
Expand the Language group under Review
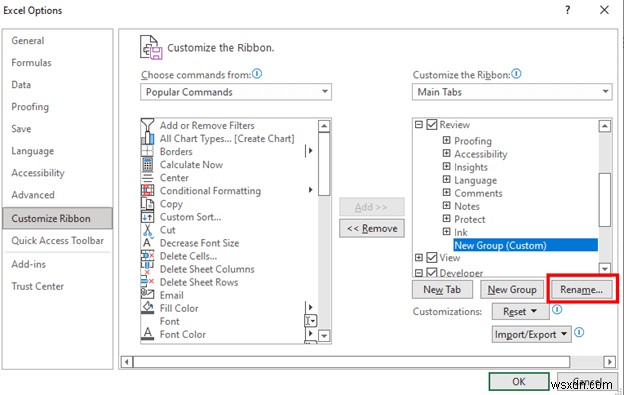click(x=447, y=180)
